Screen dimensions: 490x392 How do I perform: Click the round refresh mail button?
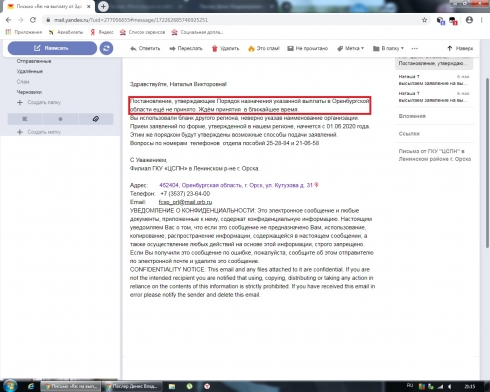coord(106,48)
